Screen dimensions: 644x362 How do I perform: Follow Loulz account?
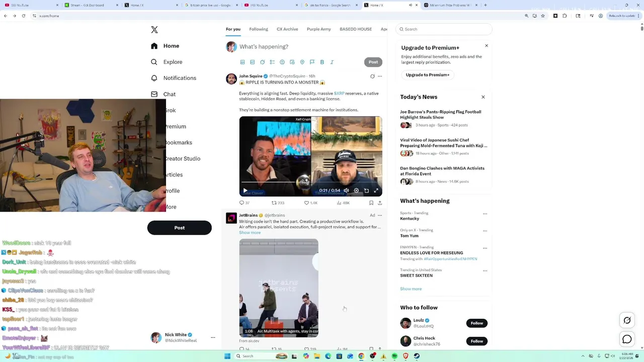pos(477,323)
